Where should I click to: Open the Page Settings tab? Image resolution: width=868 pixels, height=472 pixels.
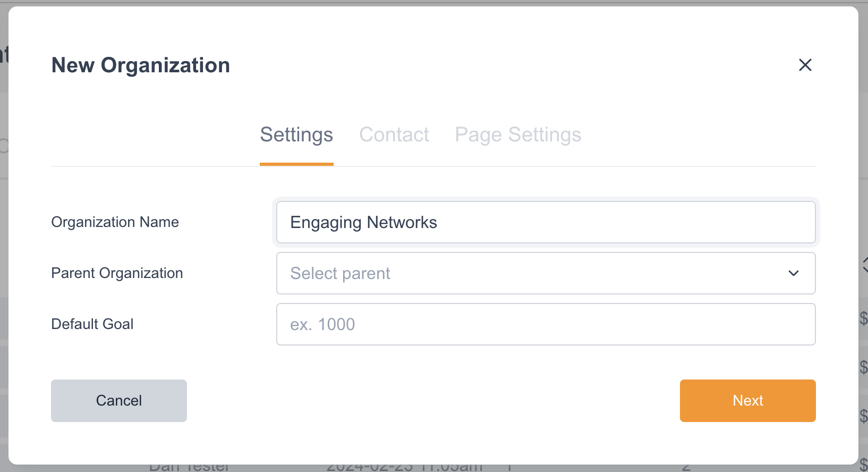coord(518,135)
